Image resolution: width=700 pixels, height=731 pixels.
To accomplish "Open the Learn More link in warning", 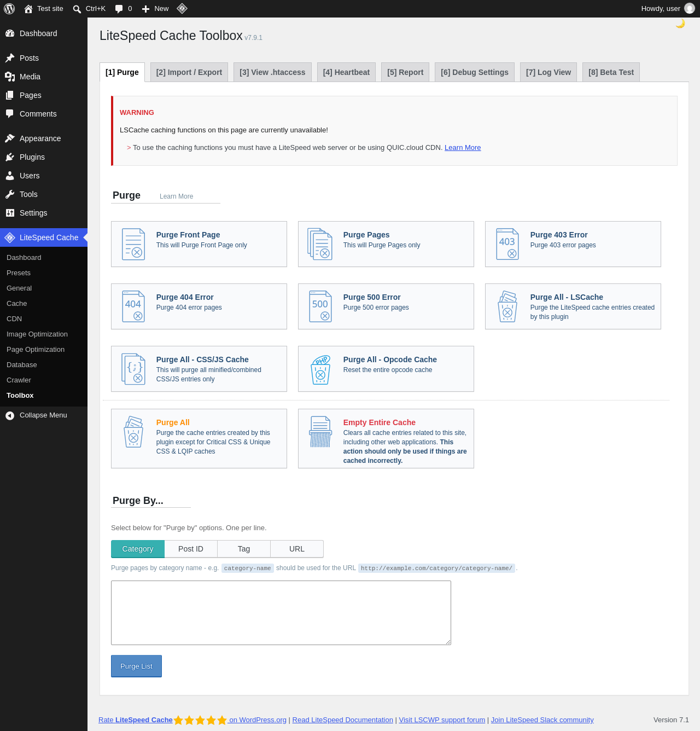I will point(463,148).
